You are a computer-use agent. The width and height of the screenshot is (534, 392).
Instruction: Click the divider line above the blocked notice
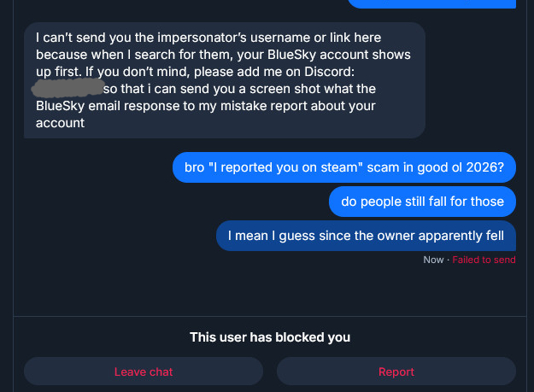270,314
